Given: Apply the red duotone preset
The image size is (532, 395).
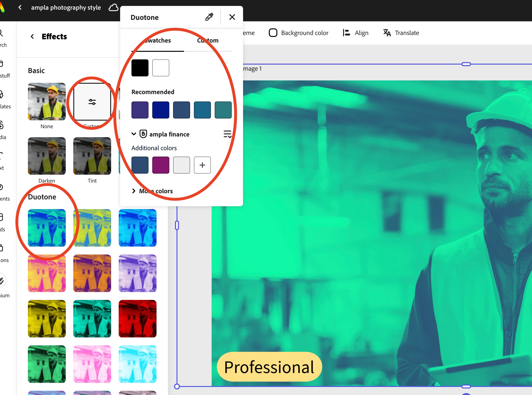Looking at the screenshot, I should tap(137, 319).
